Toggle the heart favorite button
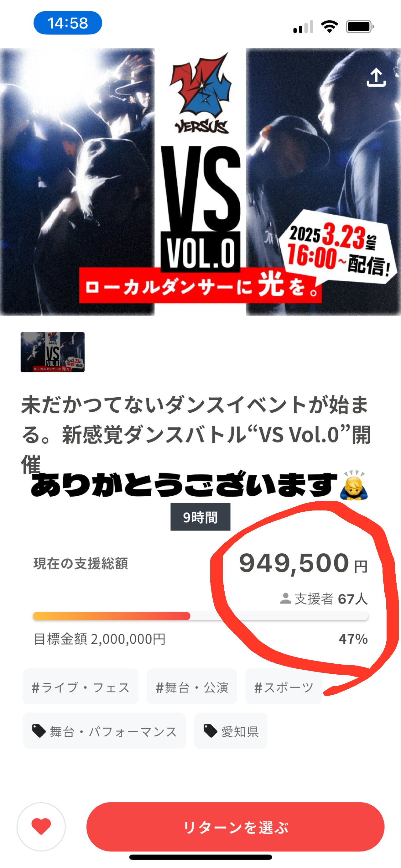Viewport: 401px width, 868px height. coord(41,826)
